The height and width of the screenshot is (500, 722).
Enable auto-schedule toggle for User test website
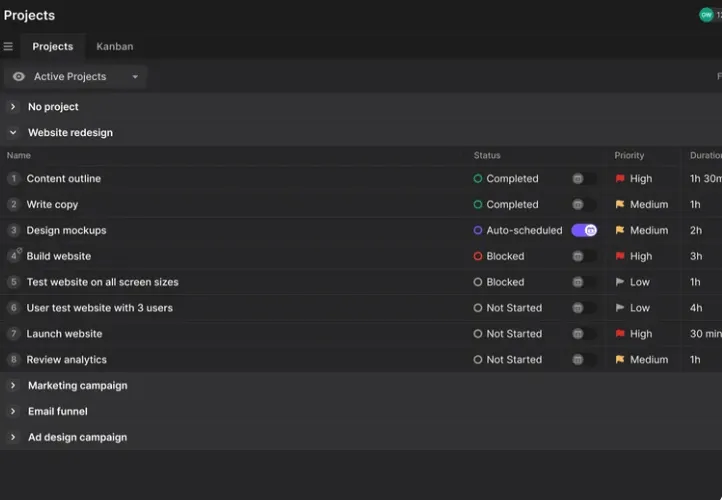coord(584,308)
